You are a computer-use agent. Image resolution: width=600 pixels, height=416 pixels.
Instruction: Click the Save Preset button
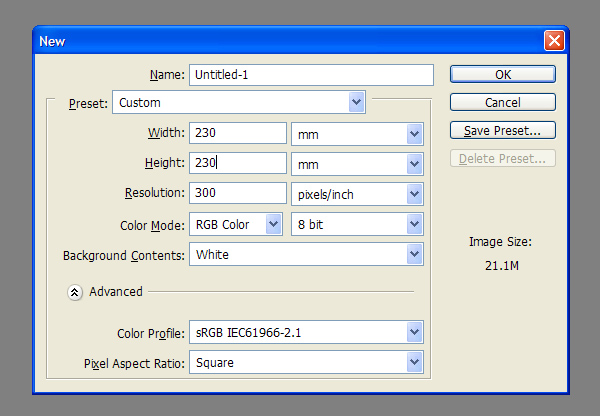coord(503,131)
